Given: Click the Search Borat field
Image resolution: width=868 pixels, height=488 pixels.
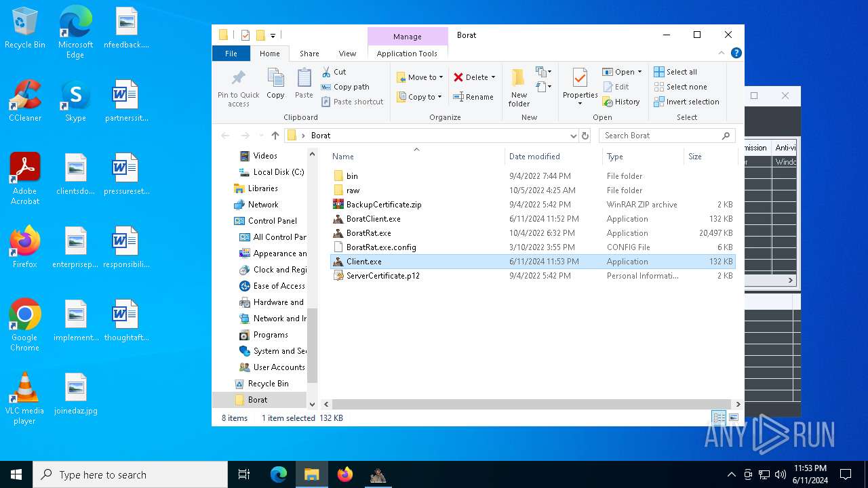Looking at the screenshot, I should click(x=667, y=136).
